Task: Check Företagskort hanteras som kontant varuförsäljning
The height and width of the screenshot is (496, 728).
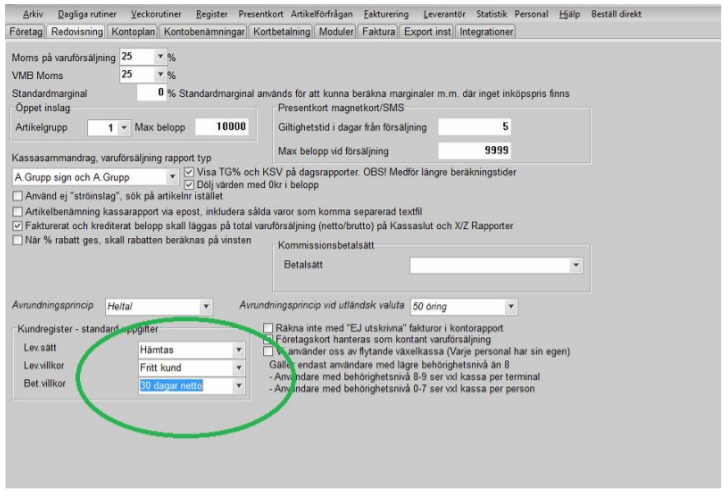Action: click(267, 339)
